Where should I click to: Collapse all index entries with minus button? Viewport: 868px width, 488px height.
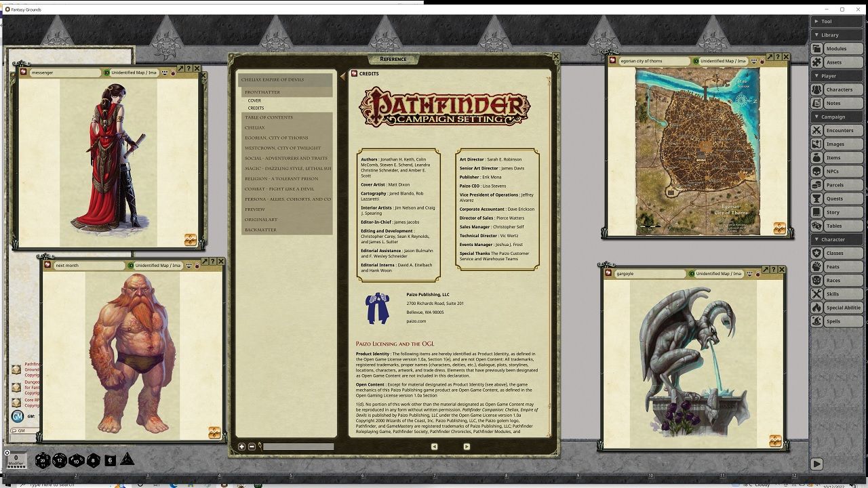pos(252,447)
